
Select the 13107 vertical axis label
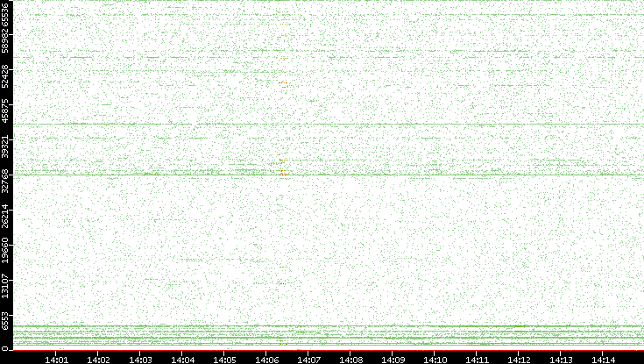pos(4,285)
